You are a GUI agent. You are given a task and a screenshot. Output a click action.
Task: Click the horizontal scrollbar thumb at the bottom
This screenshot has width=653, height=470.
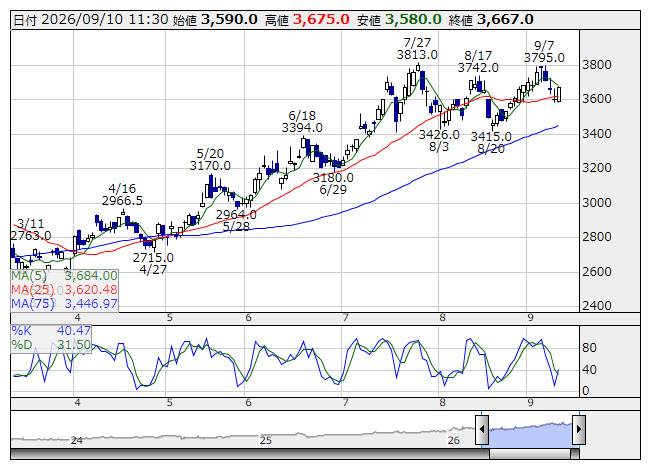click(530, 454)
